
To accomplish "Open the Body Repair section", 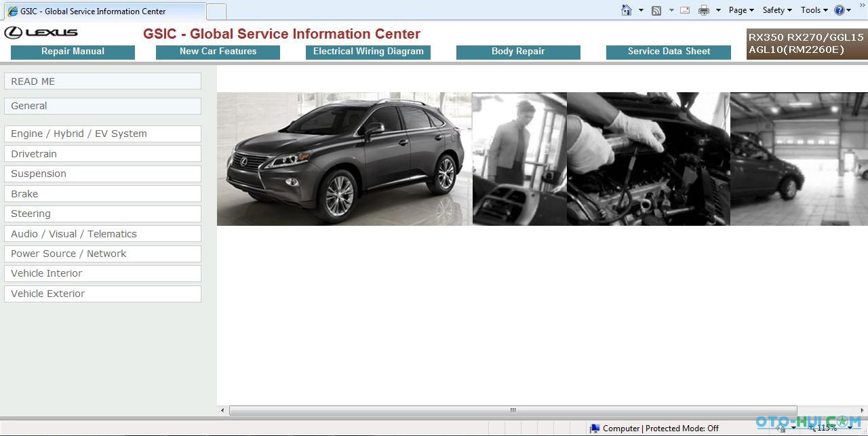I will (518, 52).
